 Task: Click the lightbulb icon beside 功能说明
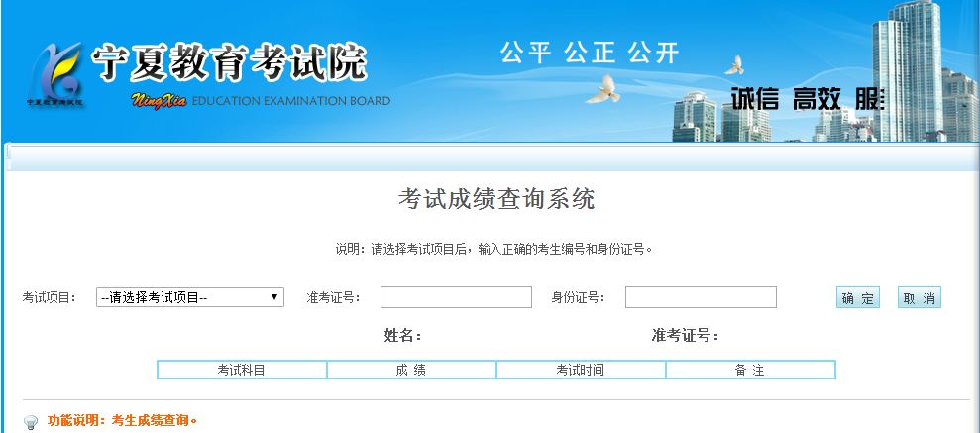coord(31,421)
